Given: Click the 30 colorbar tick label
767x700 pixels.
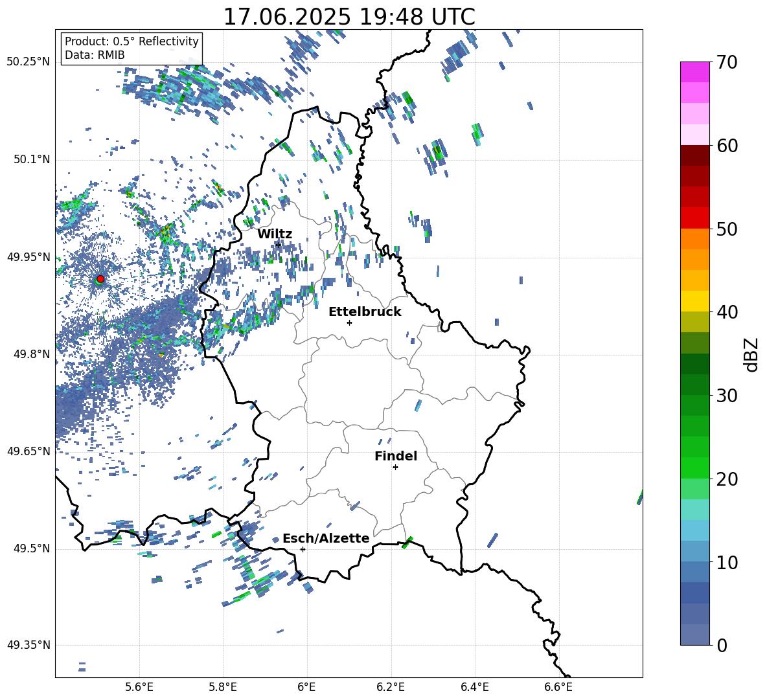Looking at the screenshot, I should pos(727,396).
